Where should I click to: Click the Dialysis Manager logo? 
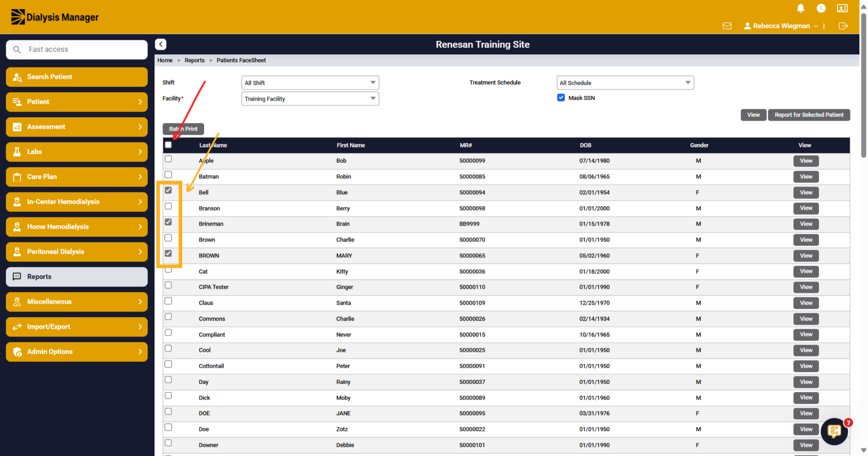click(55, 17)
